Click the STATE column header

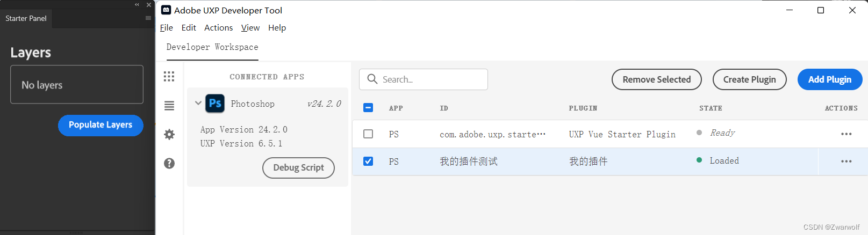[711, 108]
